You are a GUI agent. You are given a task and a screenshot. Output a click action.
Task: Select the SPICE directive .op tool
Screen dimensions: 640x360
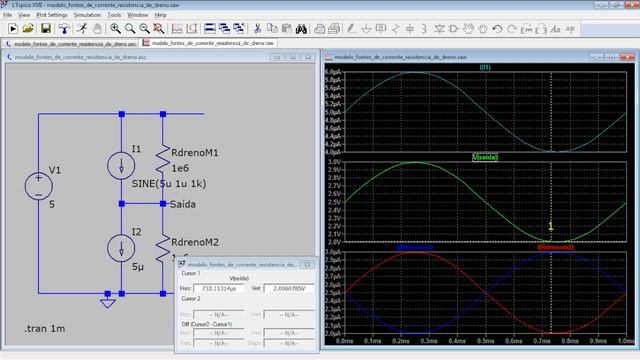point(570,29)
